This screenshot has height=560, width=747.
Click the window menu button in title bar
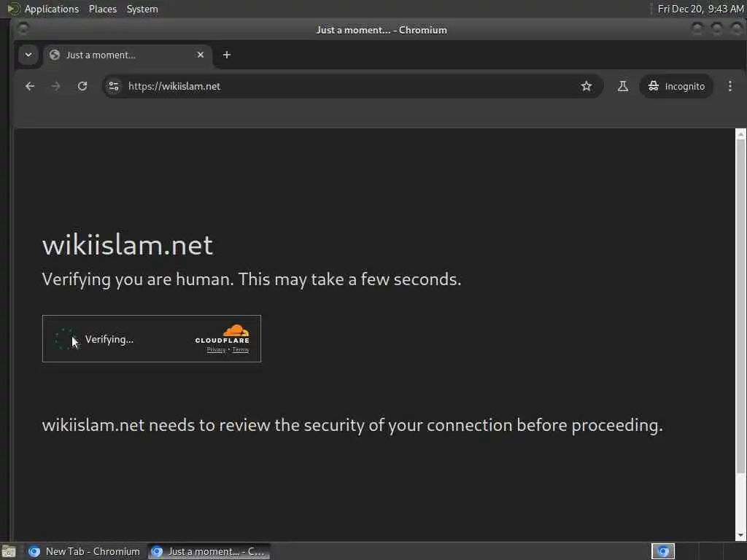click(23, 29)
